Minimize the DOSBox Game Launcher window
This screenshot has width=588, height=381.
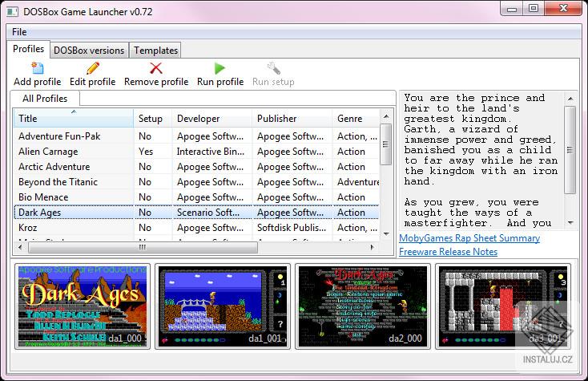[512, 9]
